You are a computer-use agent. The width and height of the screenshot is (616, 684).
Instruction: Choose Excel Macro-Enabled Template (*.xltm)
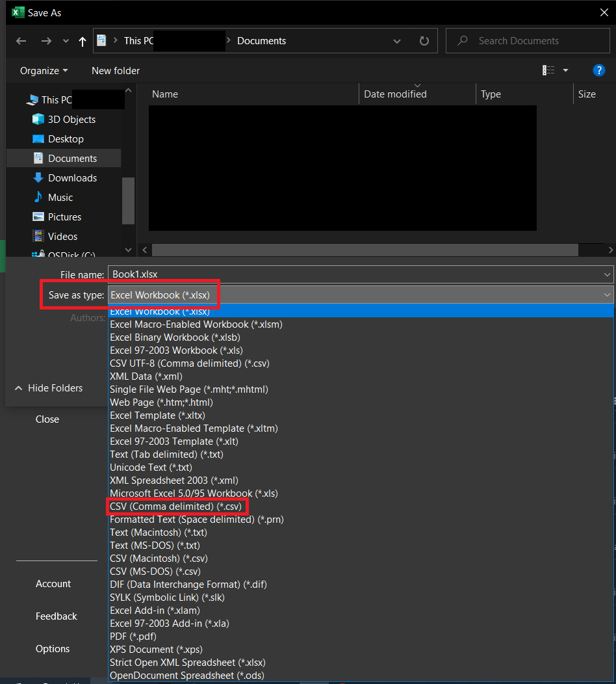coord(194,428)
